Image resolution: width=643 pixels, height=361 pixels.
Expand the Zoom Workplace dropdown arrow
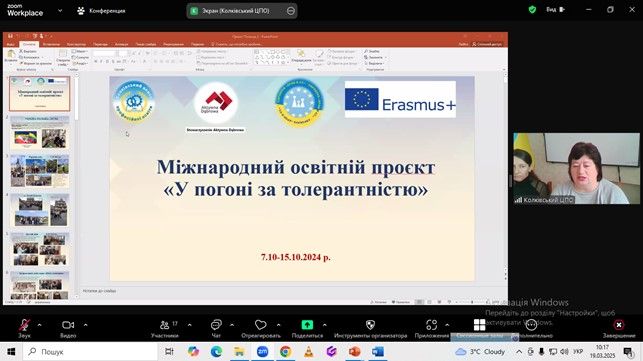click(60, 11)
